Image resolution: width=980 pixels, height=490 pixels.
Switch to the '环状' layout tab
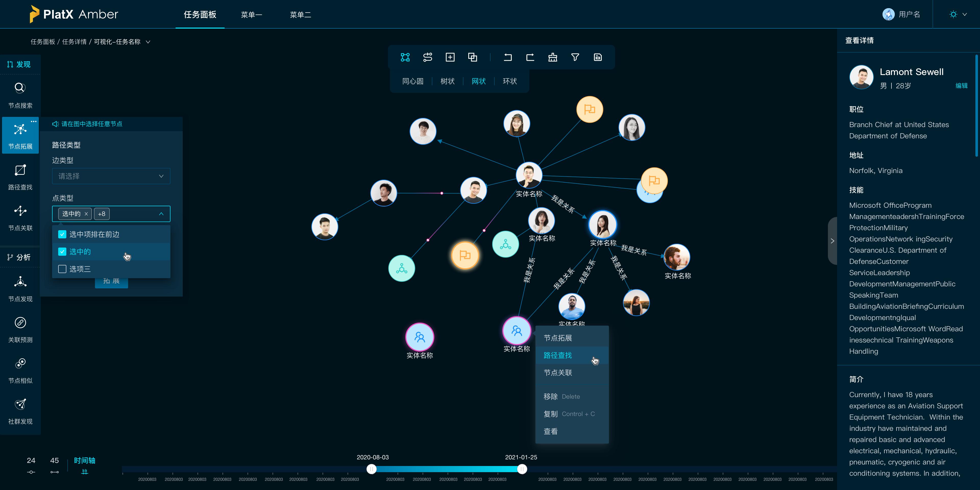(x=509, y=81)
